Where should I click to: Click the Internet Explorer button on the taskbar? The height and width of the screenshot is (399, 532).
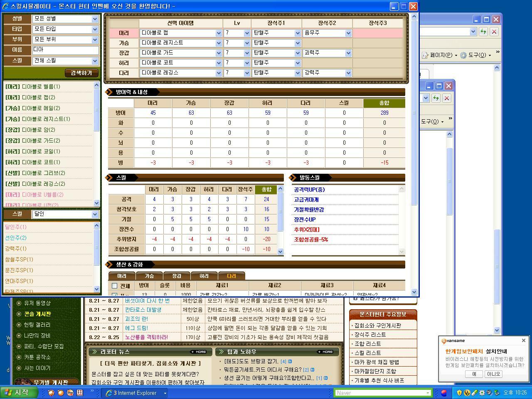[132, 392]
